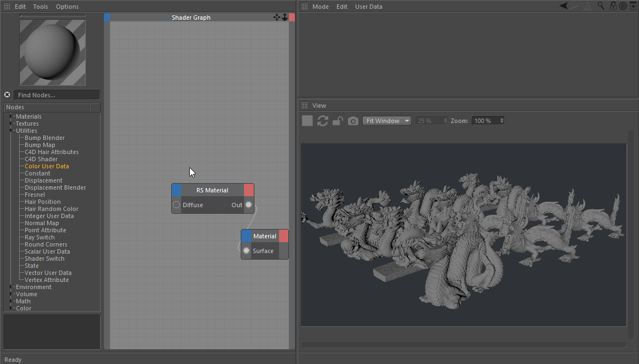639x364 pixels.
Task: Refresh the render view
Action: click(x=323, y=121)
